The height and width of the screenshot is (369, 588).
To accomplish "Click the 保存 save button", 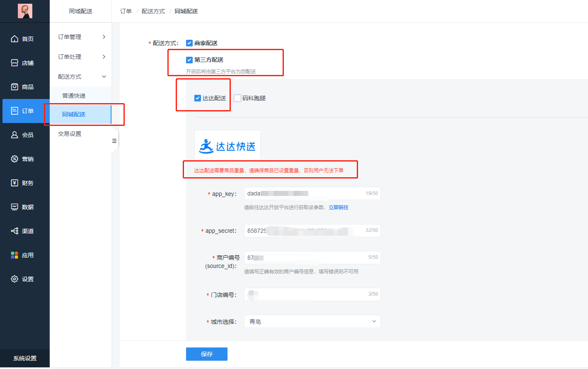I will [207, 354].
